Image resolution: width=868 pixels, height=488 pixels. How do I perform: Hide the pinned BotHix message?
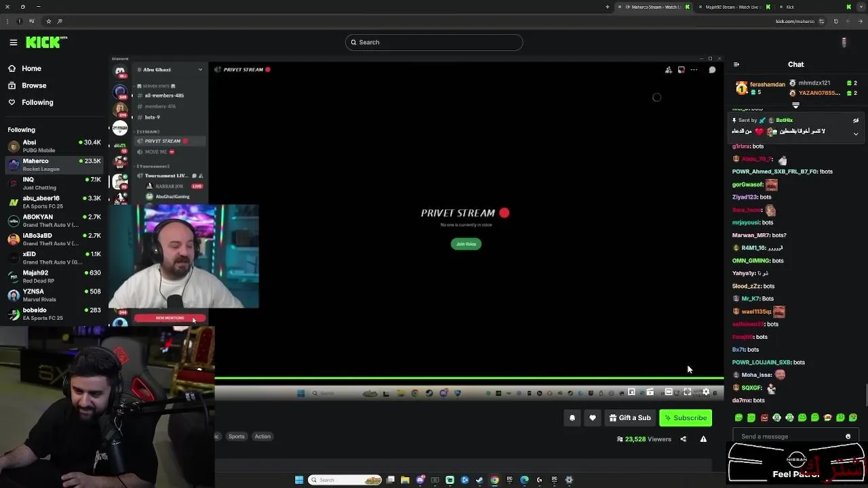pyautogui.click(x=856, y=121)
